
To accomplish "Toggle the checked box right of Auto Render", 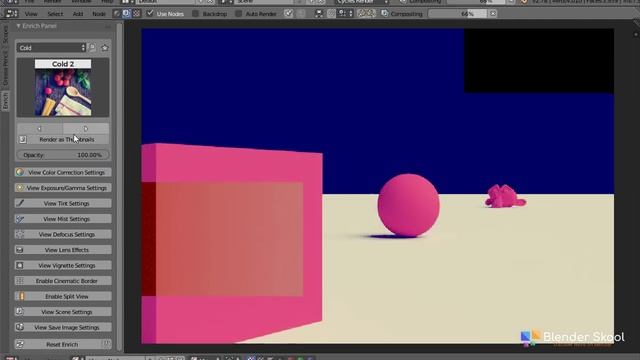I will click(289, 13).
